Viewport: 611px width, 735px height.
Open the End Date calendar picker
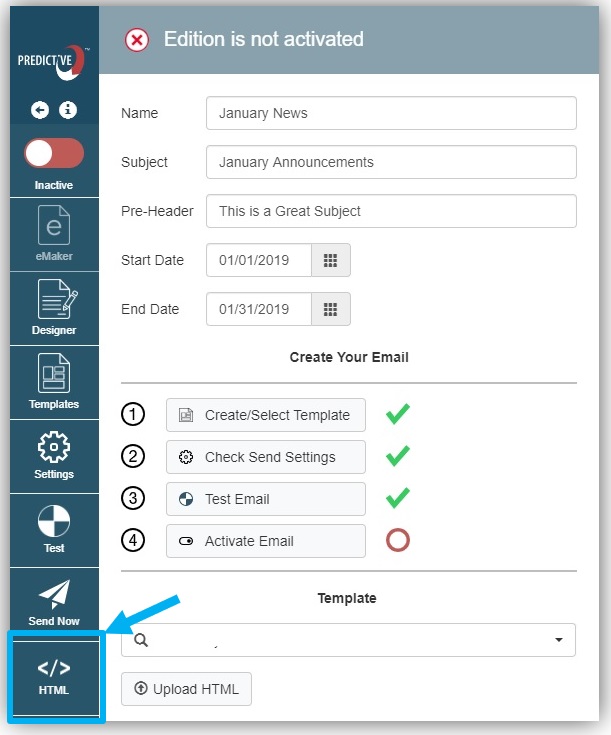(x=331, y=309)
